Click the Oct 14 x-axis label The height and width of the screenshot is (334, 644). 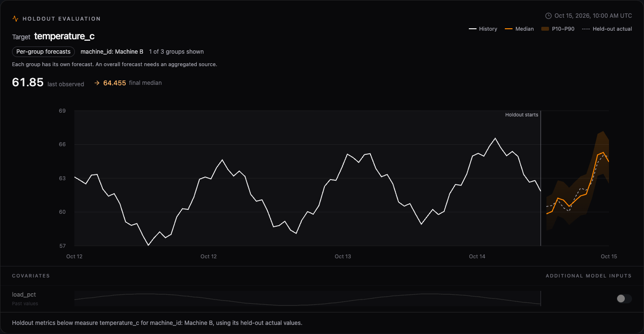[477, 256]
